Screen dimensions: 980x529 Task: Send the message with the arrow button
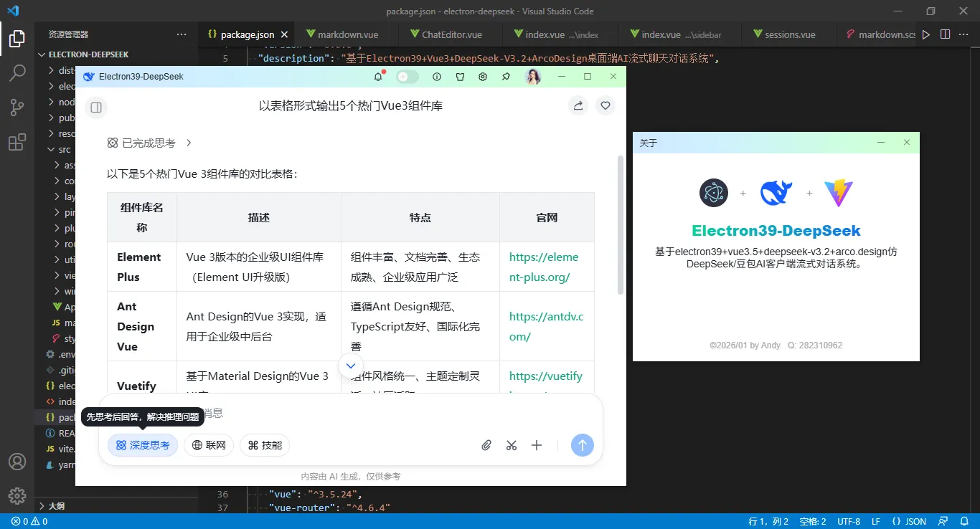[583, 445]
